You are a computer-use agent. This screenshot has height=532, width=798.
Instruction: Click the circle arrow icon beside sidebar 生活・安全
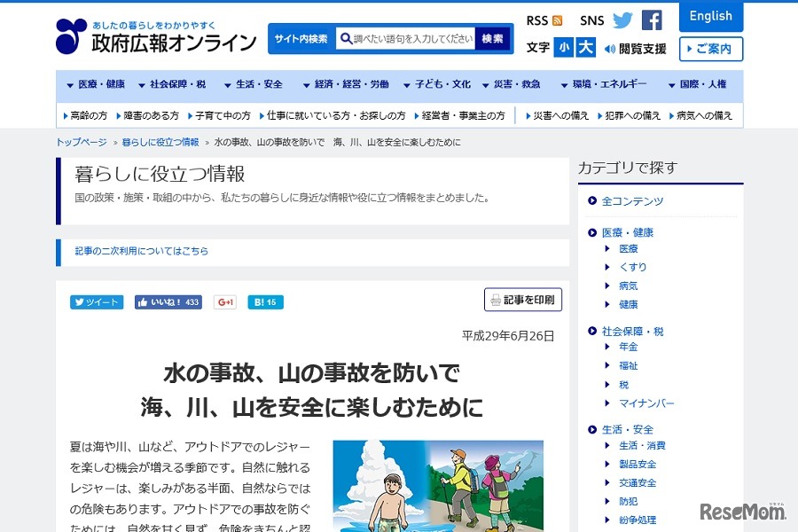[x=592, y=429]
